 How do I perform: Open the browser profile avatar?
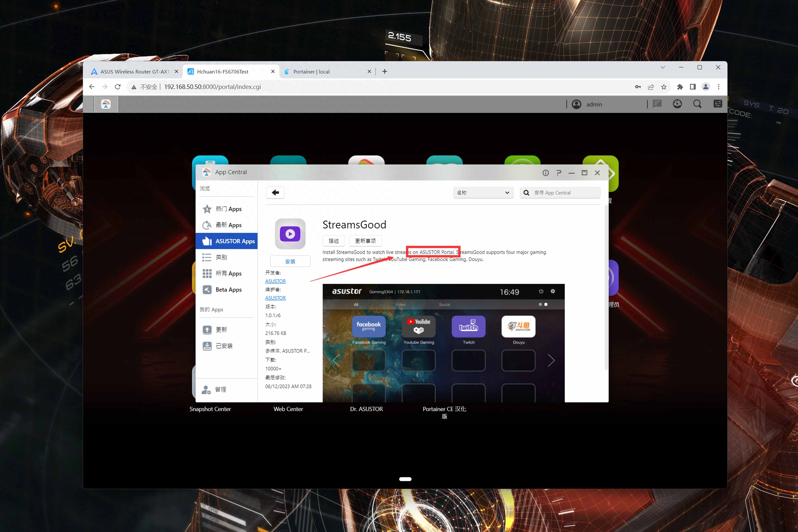click(x=706, y=87)
